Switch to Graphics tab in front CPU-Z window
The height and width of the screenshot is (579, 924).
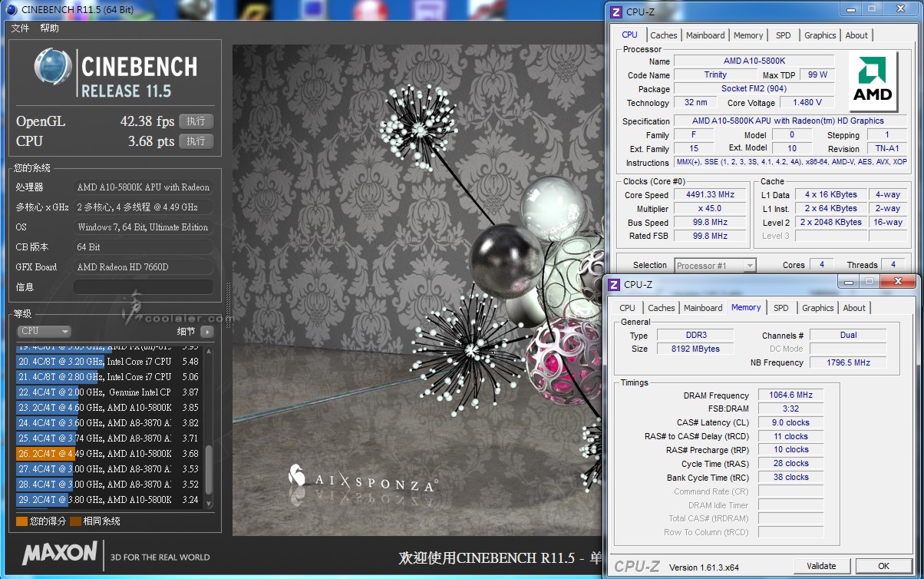817,308
